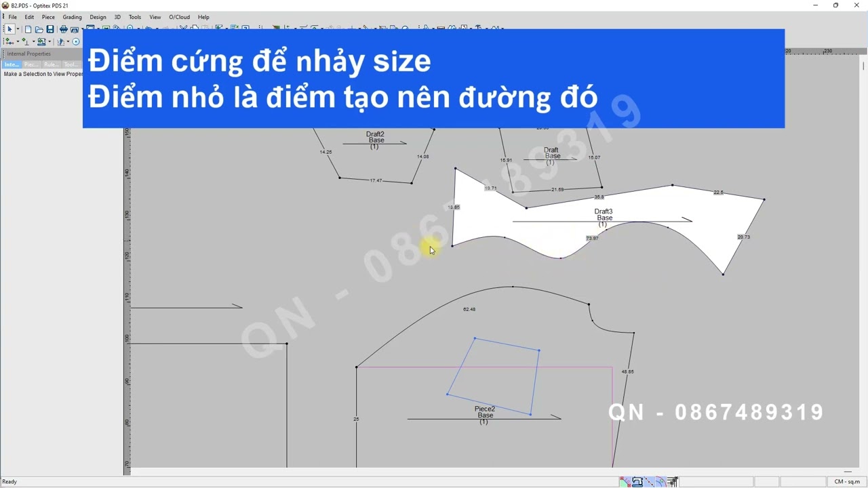Open the Grading menu

(72, 17)
